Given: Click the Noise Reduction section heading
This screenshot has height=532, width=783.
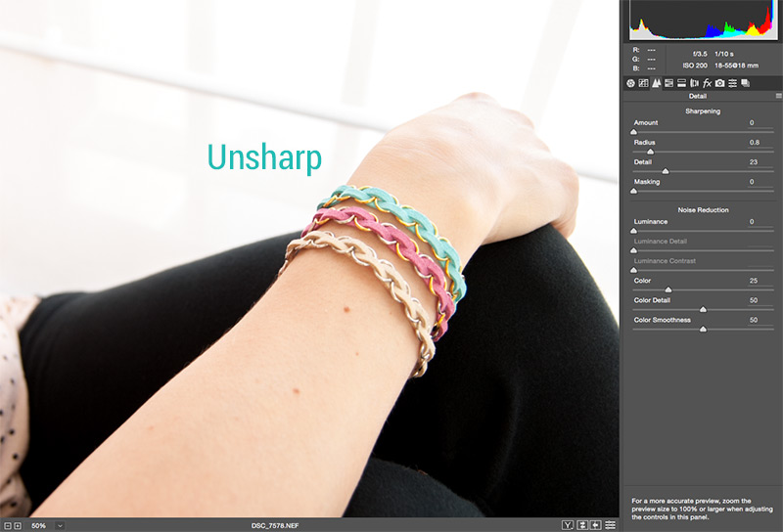Looking at the screenshot, I should click(x=703, y=210).
